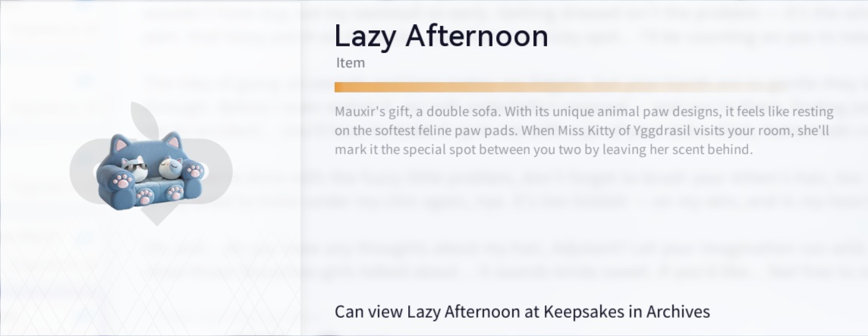Click the sofa's left cat ear
This screenshot has height=336, width=868.
(119, 141)
